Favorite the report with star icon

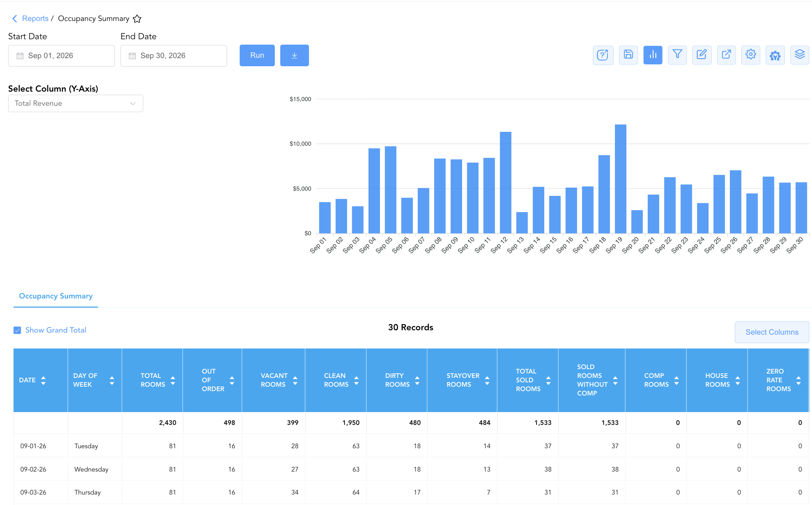pyautogui.click(x=137, y=19)
